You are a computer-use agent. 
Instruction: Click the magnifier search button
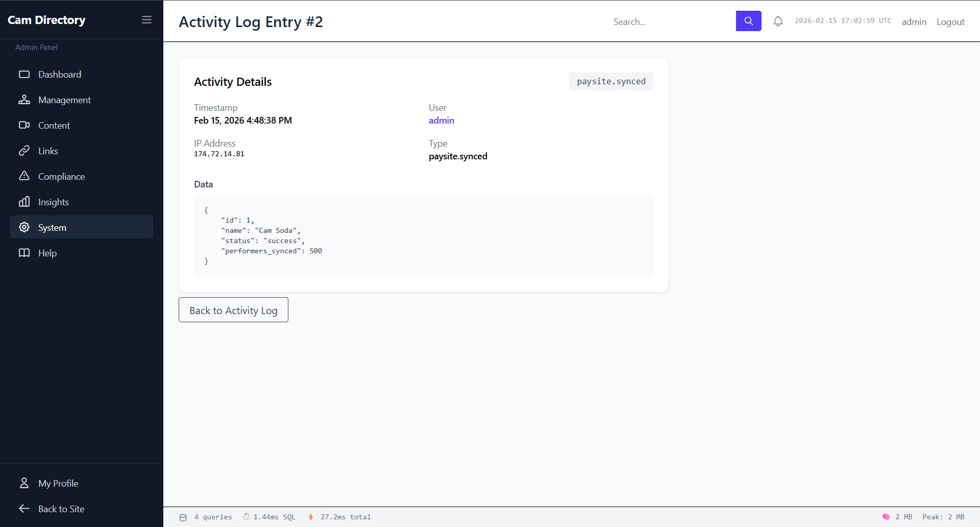coord(748,21)
